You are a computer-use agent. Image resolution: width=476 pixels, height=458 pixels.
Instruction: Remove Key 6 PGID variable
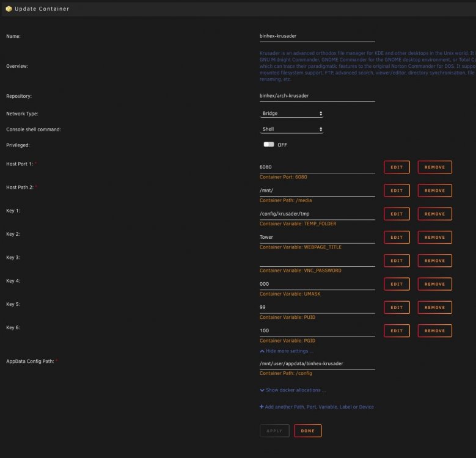coord(434,330)
